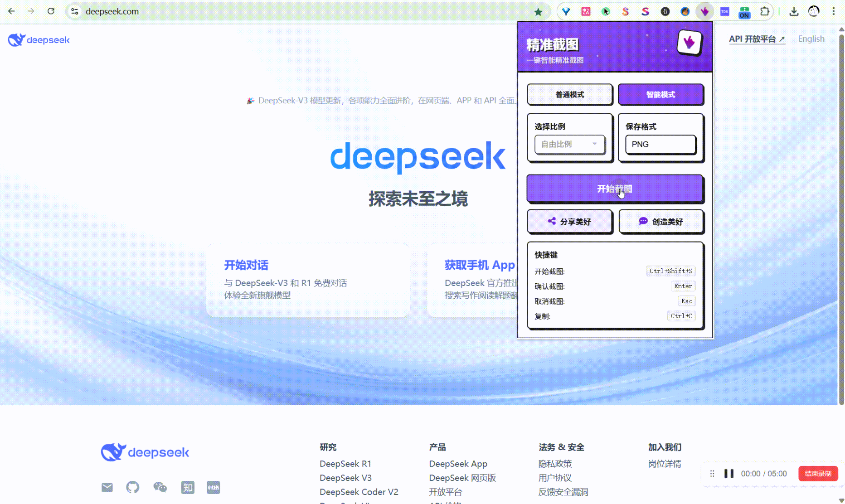Open the blue Y extension icon
845x504 pixels.
566,11
